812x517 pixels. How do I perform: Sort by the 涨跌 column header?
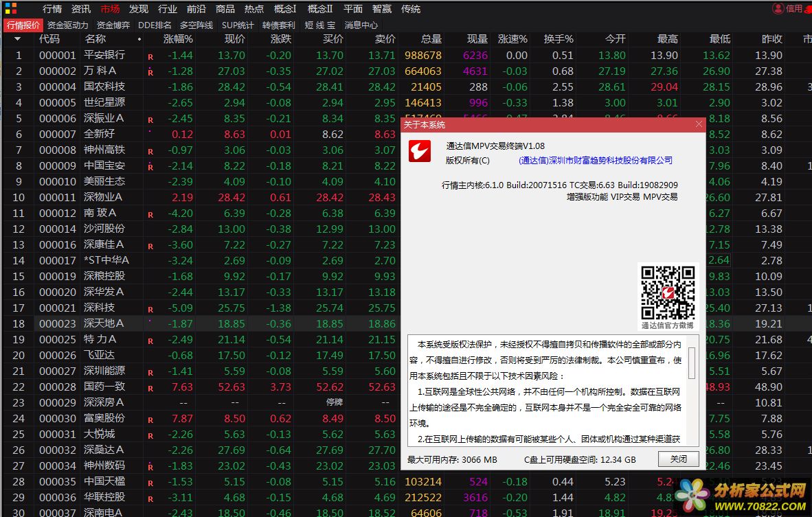[281, 39]
